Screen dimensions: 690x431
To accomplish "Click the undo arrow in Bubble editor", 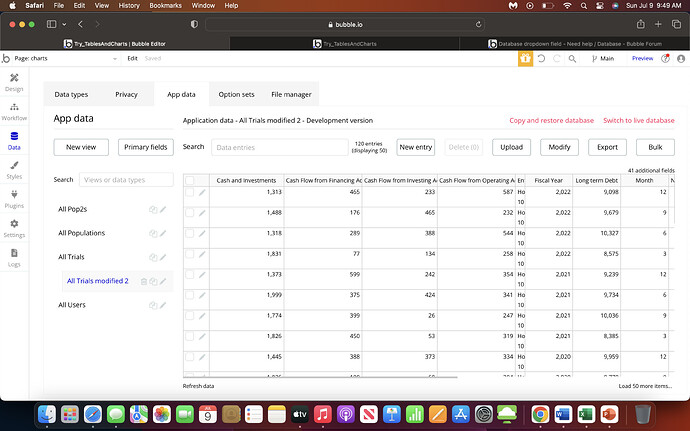I will coord(541,58).
